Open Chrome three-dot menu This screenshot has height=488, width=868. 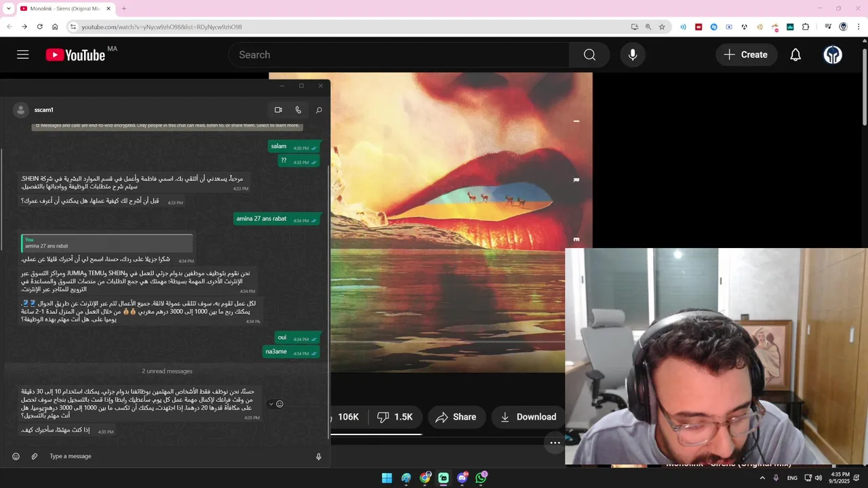(859, 27)
